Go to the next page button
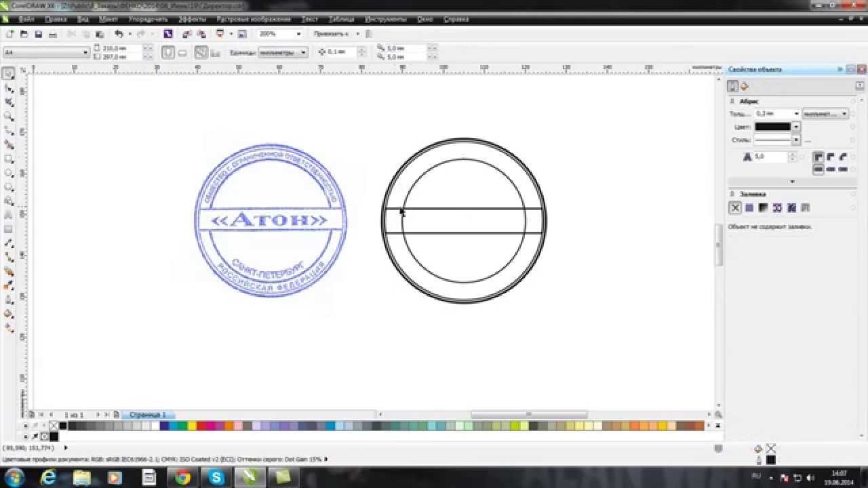 point(98,414)
